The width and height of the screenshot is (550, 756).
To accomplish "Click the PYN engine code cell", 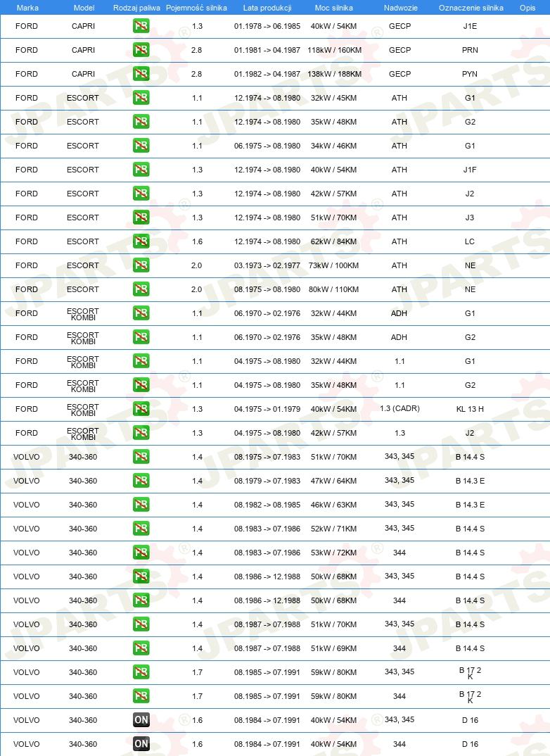I will (x=470, y=74).
